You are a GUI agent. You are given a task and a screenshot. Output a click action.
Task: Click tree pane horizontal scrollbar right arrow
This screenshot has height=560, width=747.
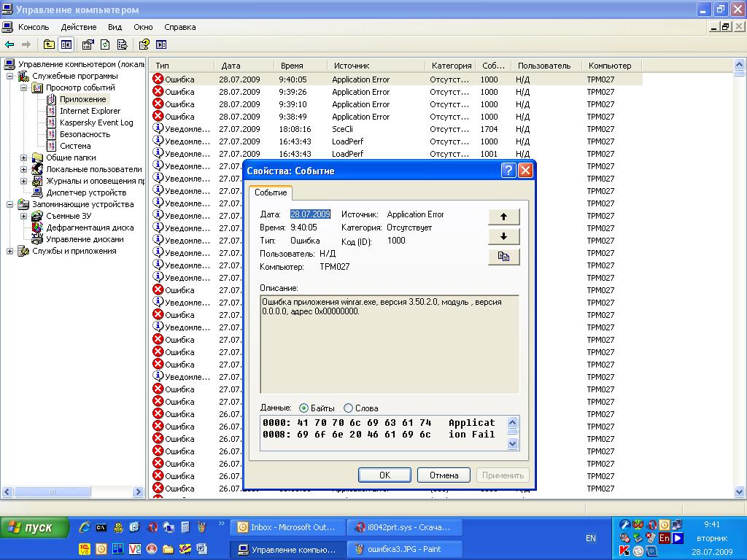click(138, 492)
